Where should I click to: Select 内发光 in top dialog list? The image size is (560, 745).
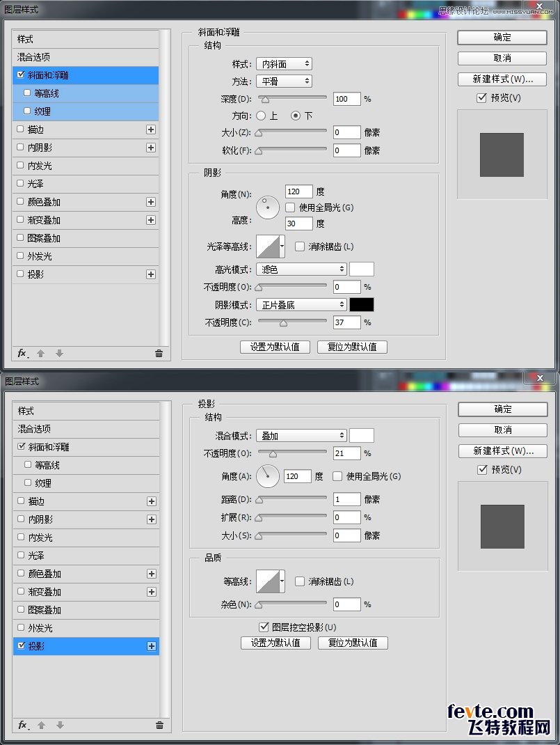[86, 166]
